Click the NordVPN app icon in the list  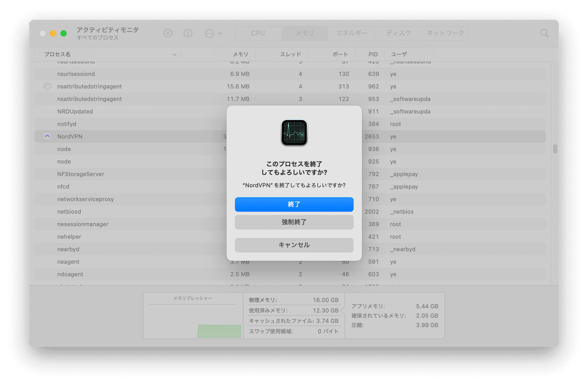pos(48,137)
